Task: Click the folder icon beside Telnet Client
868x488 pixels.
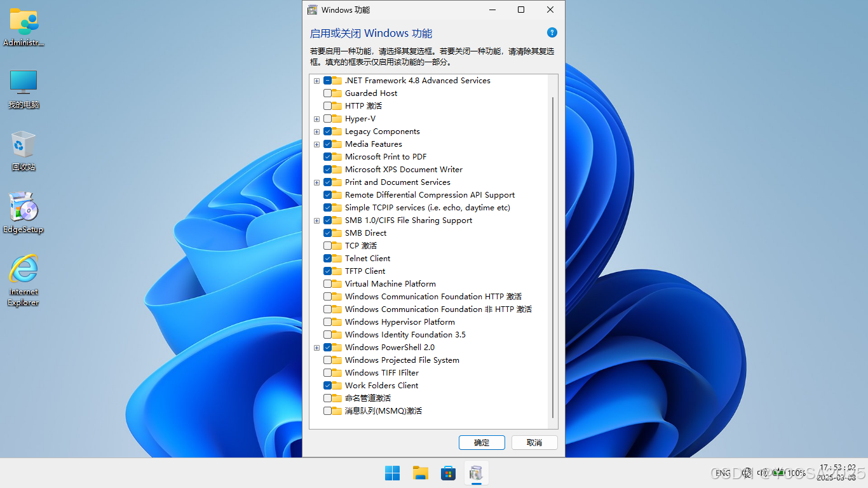Action: pyautogui.click(x=337, y=259)
